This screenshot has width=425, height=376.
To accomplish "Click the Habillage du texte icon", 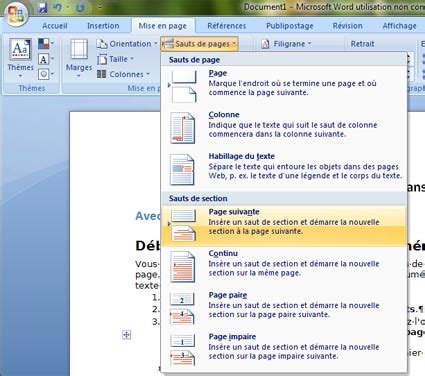I will (x=182, y=170).
